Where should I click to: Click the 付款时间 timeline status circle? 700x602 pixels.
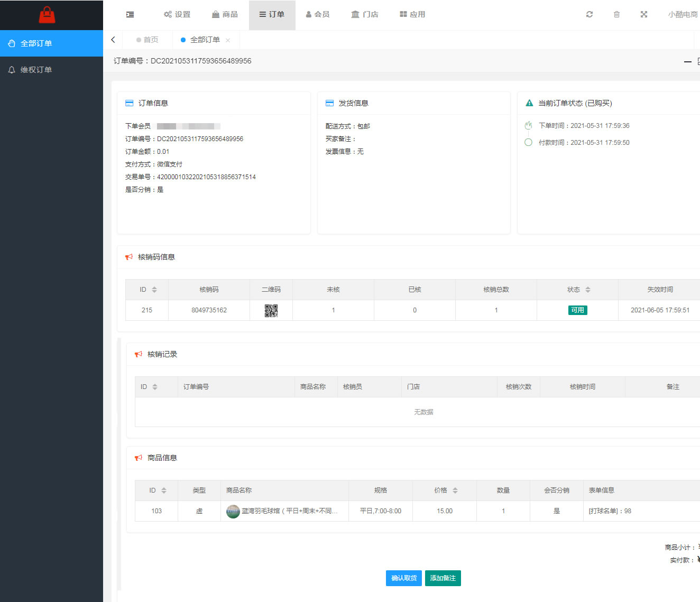click(x=528, y=142)
